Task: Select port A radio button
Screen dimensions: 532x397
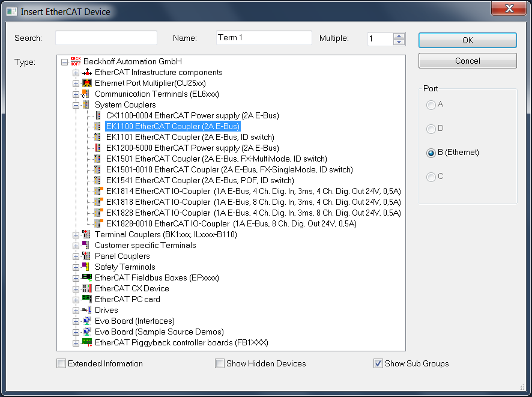Action: coord(431,105)
